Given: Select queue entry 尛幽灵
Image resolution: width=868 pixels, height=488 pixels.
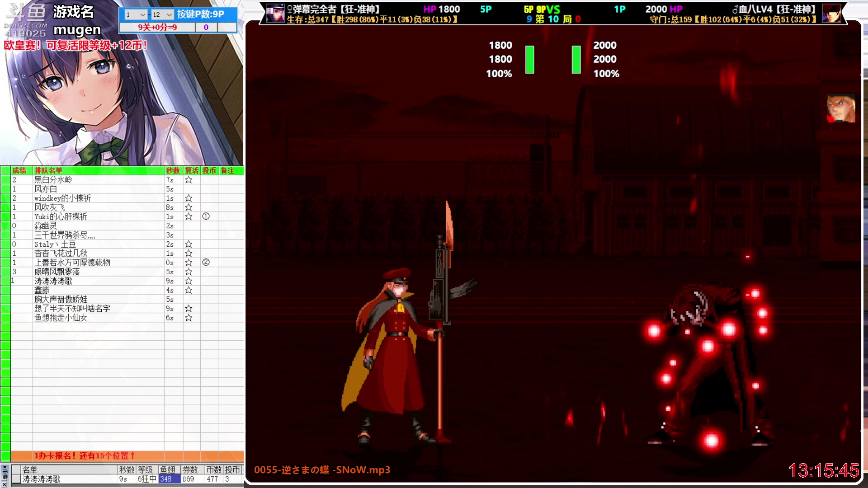Looking at the screenshot, I should (x=46, y=226).
